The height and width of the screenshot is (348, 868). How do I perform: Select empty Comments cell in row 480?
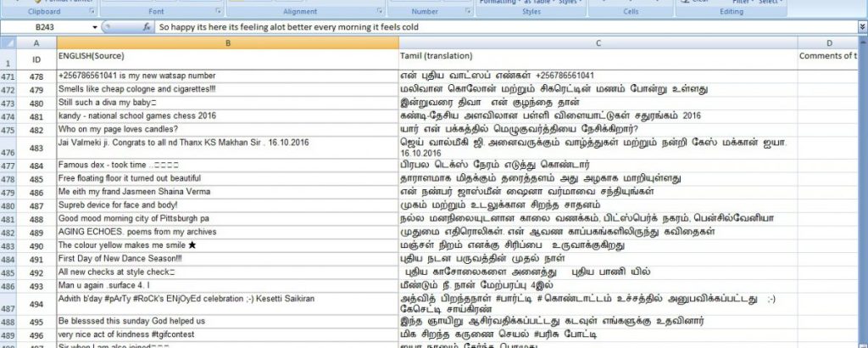829,205
